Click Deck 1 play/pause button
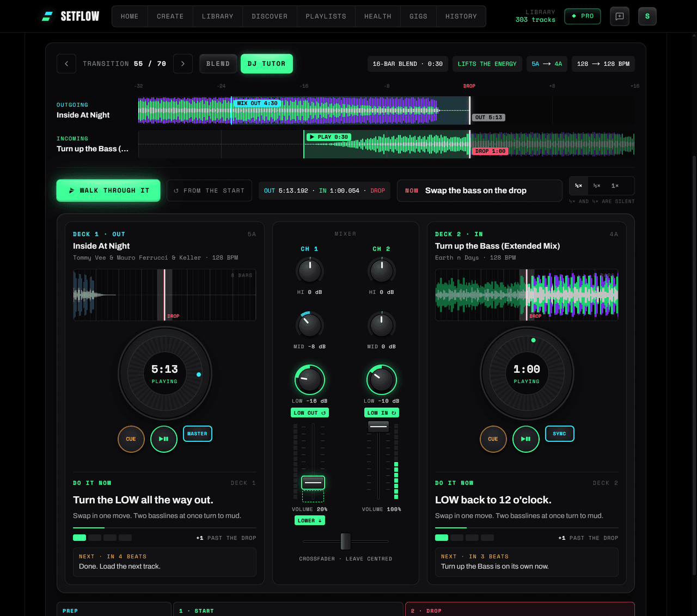 164,439
